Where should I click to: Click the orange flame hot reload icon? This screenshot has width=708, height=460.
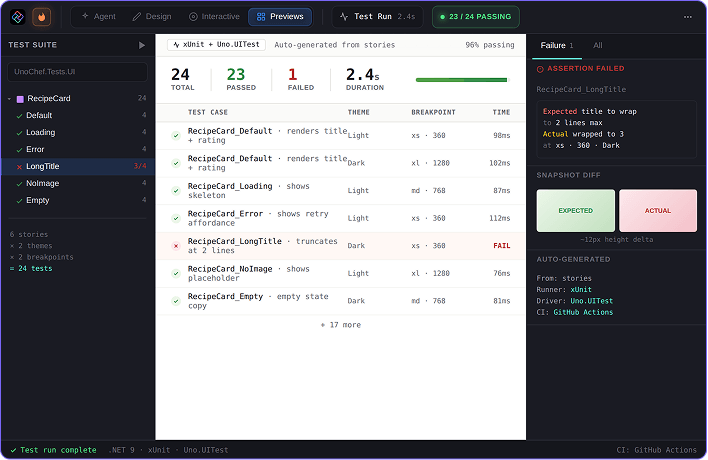(42, 17)
